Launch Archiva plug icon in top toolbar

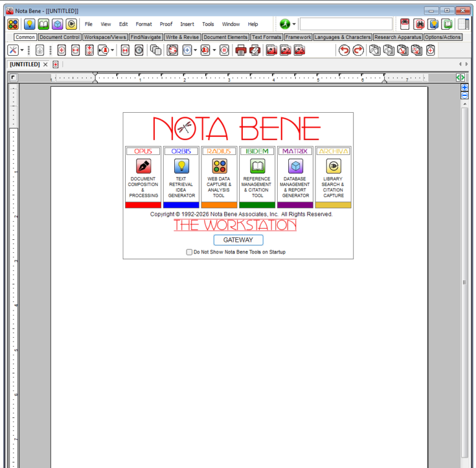[71, 24]
